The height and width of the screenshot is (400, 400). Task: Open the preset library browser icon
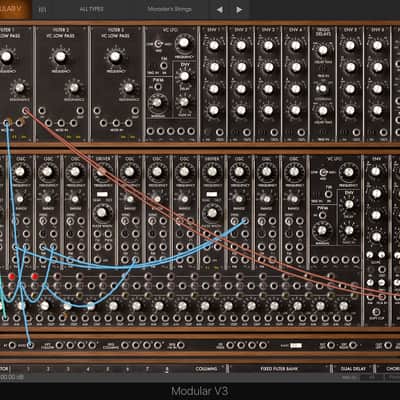tap(42, 10)
